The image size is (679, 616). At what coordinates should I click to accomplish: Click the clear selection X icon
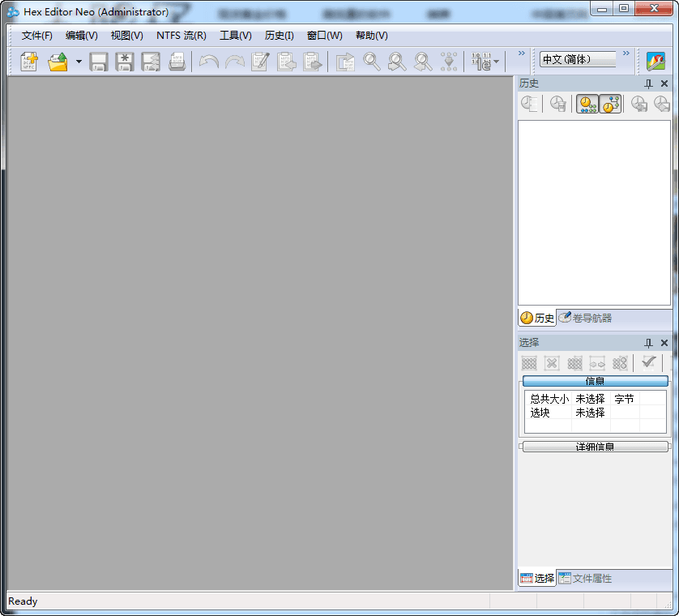pos(552,363)
